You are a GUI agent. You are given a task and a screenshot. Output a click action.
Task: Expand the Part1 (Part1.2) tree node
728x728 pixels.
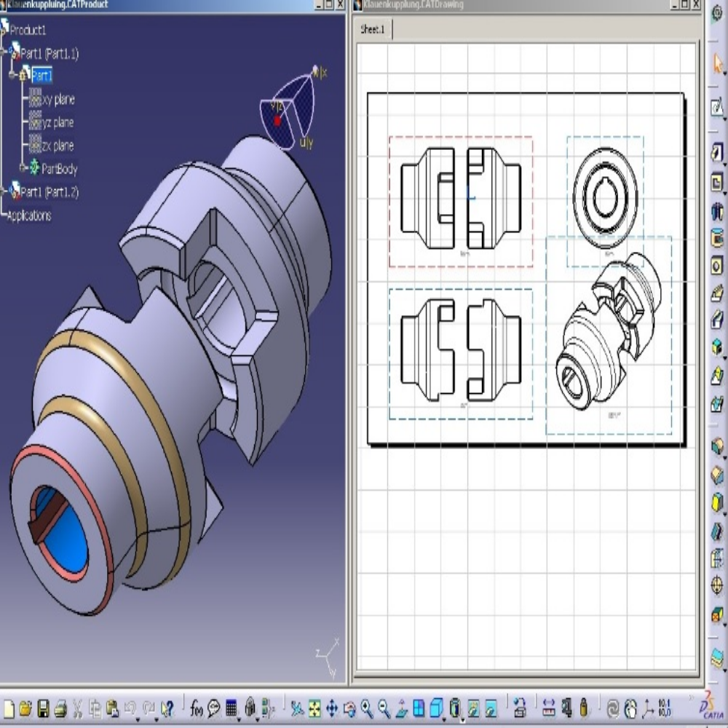4,191
